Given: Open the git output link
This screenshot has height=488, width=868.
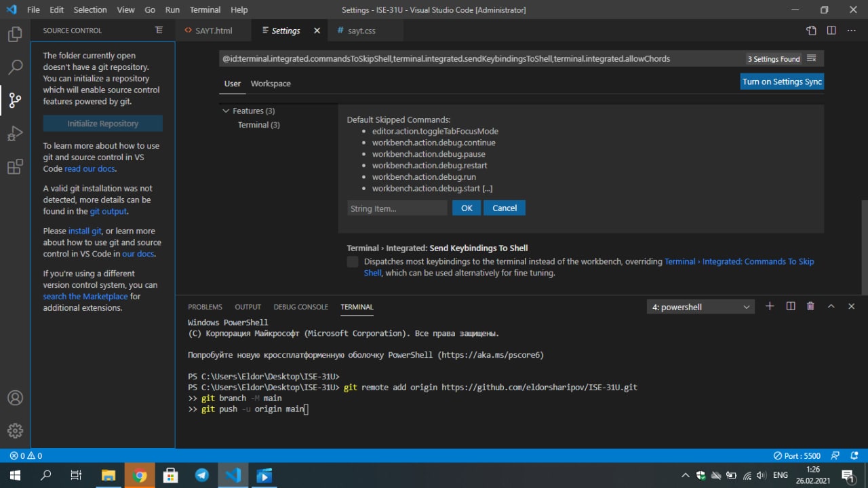Looking at the screenshot, I should tap(108, 211).
